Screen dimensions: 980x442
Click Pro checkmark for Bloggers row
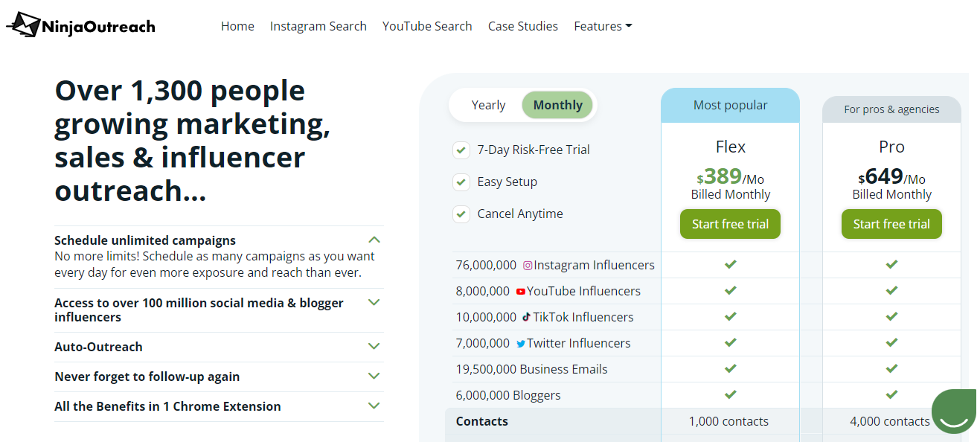pyautogui.click(x=891, y=394)
